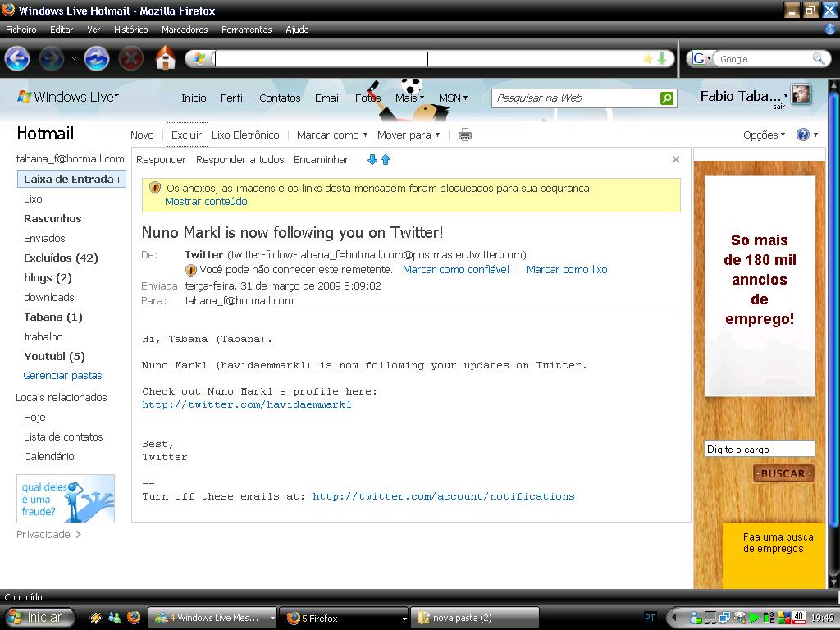Image resolution: width=840 pixels, height=630 pixels.
Task: Select the Caixa de Entrada folder
Action: [72, 179]
